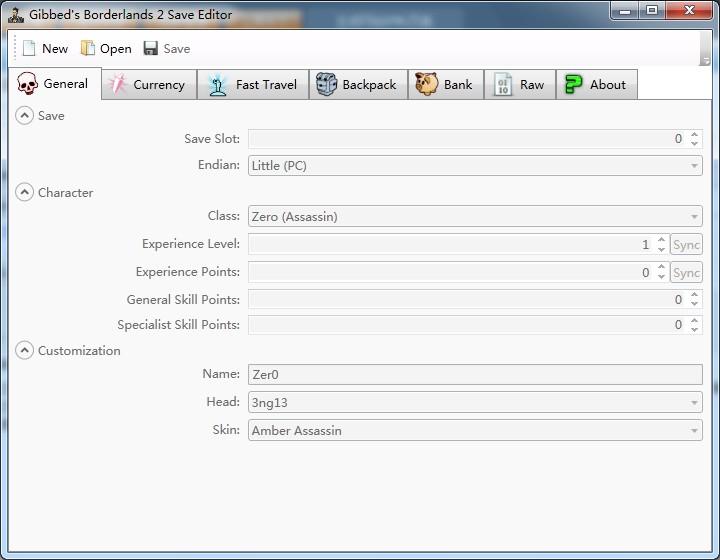
Task: Click the piggy bank icon
Action: pos(427,84)
